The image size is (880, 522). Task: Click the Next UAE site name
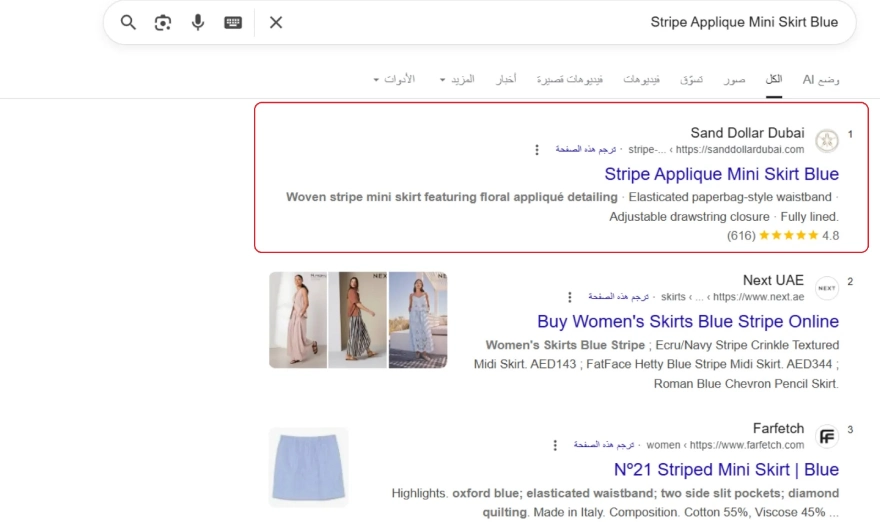point(773,280)
